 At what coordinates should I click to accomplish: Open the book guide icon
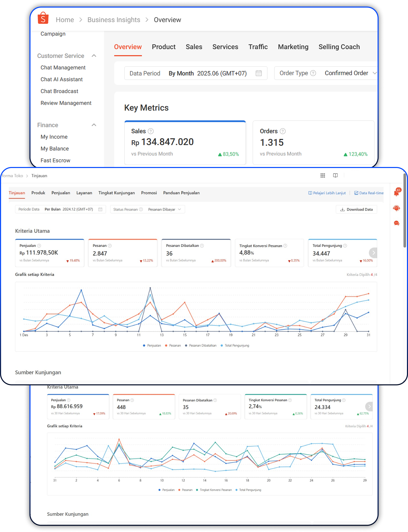335,176
